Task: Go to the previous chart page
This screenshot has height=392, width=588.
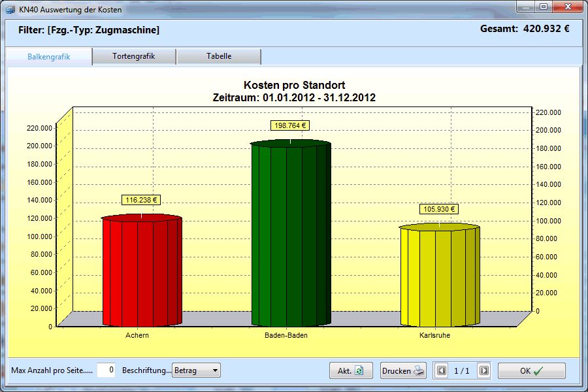Action: click(442, 370)
